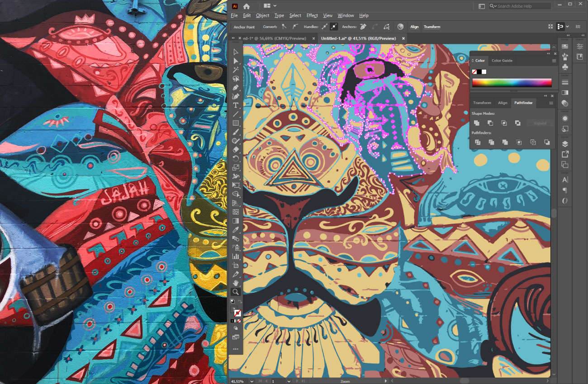Select the Type tool
This screenshot has height=384, width=588.
(x=236, y=104)
